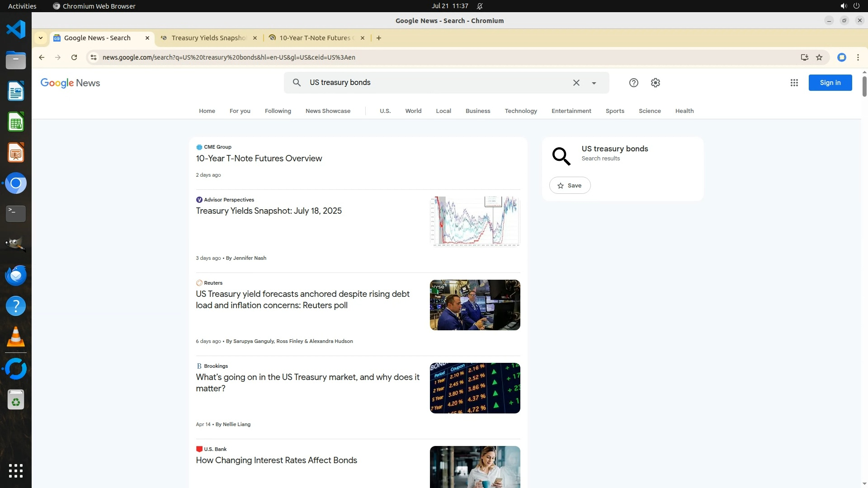Toggle notifications bell in top bar
This screenshot has height=488, width=868.
pyautogui.click(x=480, y=6)
